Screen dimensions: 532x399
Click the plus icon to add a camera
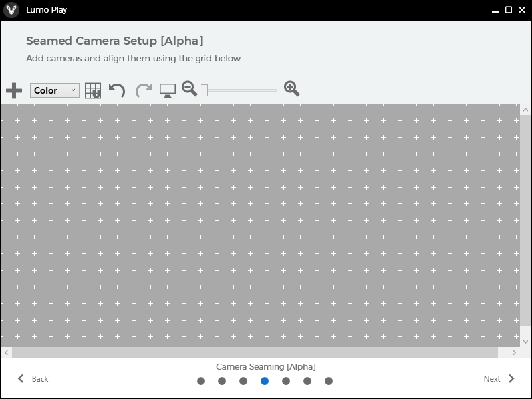click(x=14, y=90)
